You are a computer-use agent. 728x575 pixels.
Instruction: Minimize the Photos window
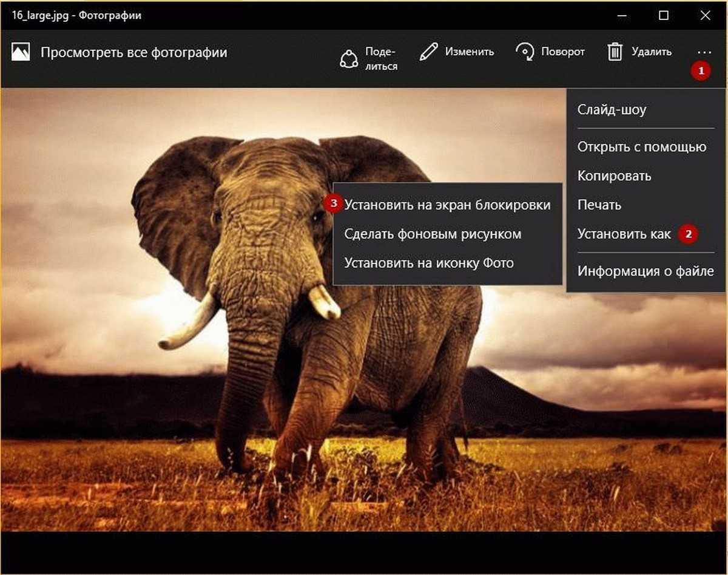tap(622, 15)
